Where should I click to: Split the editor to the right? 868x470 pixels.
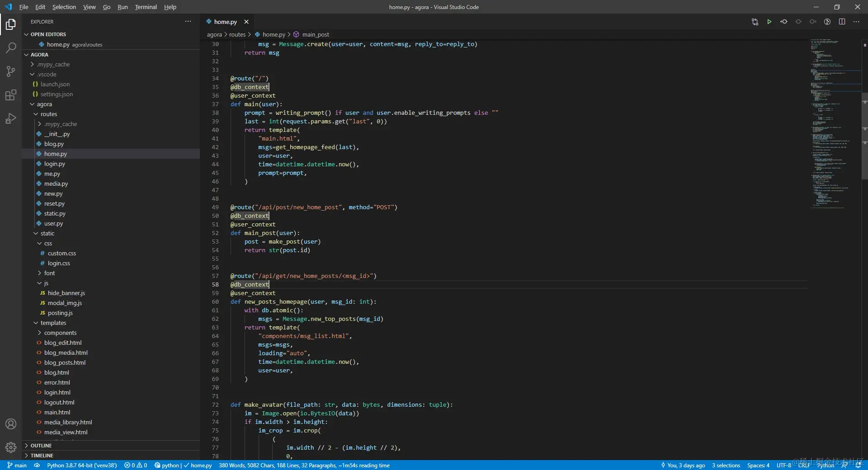click(x=842, y=22)
